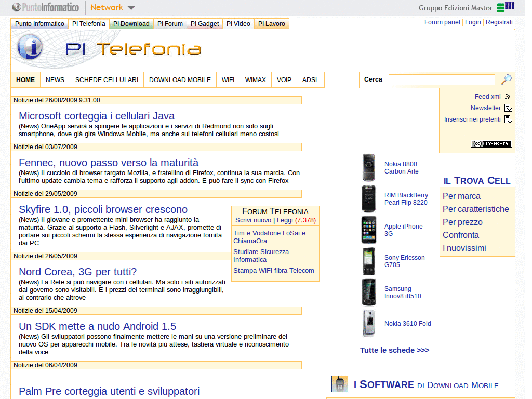Click the add to favorites icon
Viewport: 532px width, 399px height.
point(508,119)
